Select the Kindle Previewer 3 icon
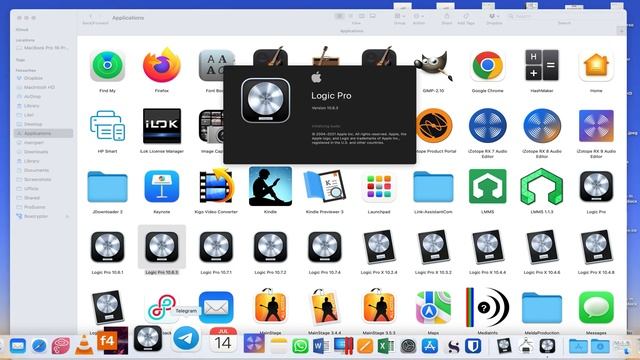 pos(324,187)
